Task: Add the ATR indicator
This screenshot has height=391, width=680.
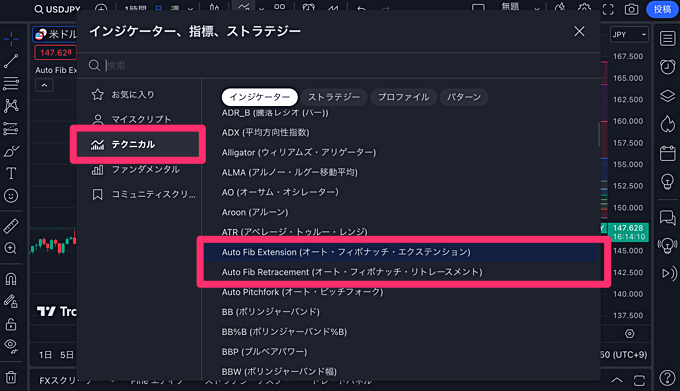Action: (x=401, y=232)
